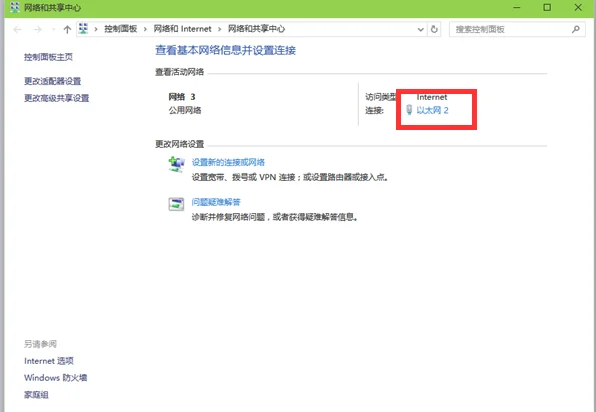The image size is (596, 412).
Task: Select 网络和 Internet in the breadcrumb
Action: click(182, 29)
